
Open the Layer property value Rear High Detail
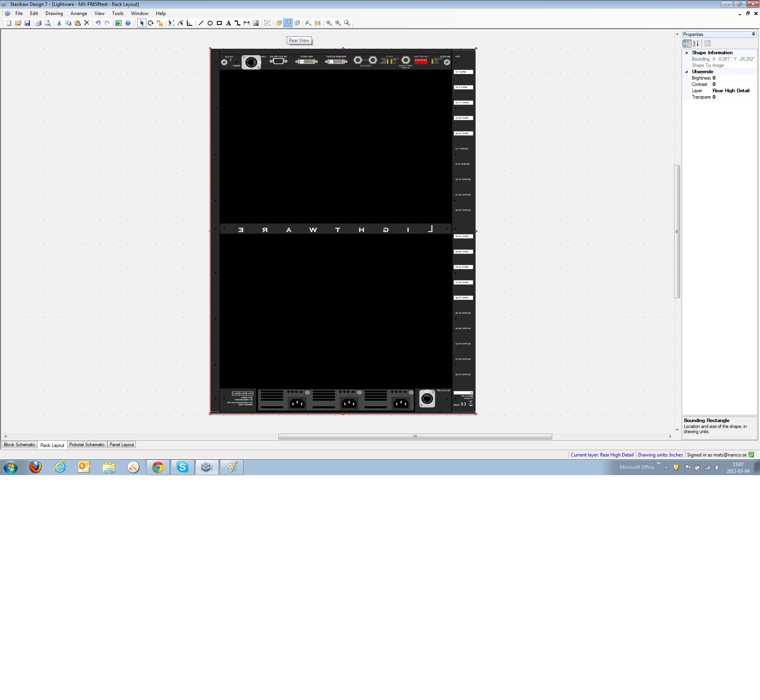click(x=731, y=91)
